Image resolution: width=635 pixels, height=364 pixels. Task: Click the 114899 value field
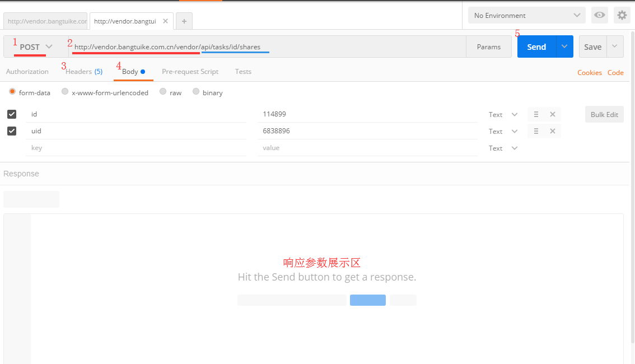pos(368,114)
